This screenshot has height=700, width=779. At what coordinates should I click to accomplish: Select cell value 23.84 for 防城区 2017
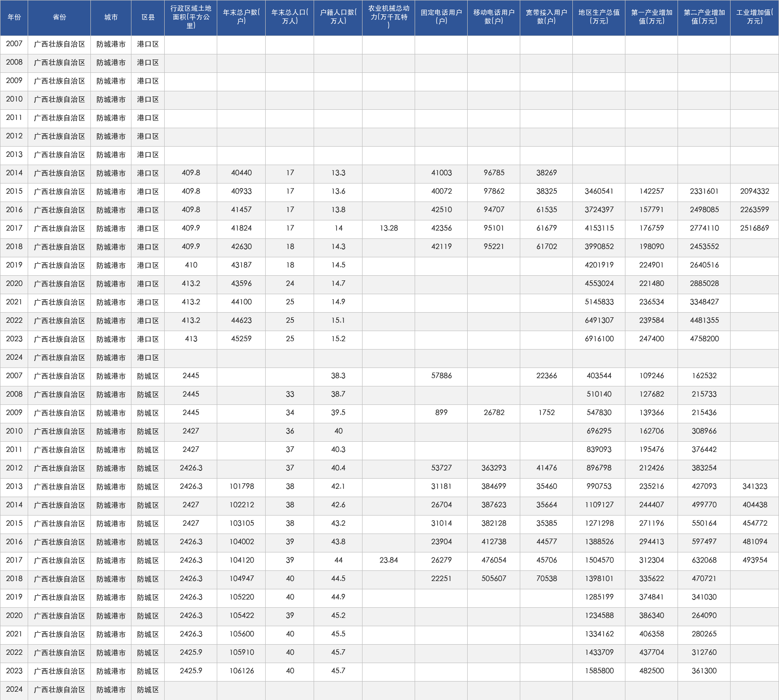(389, 560)
